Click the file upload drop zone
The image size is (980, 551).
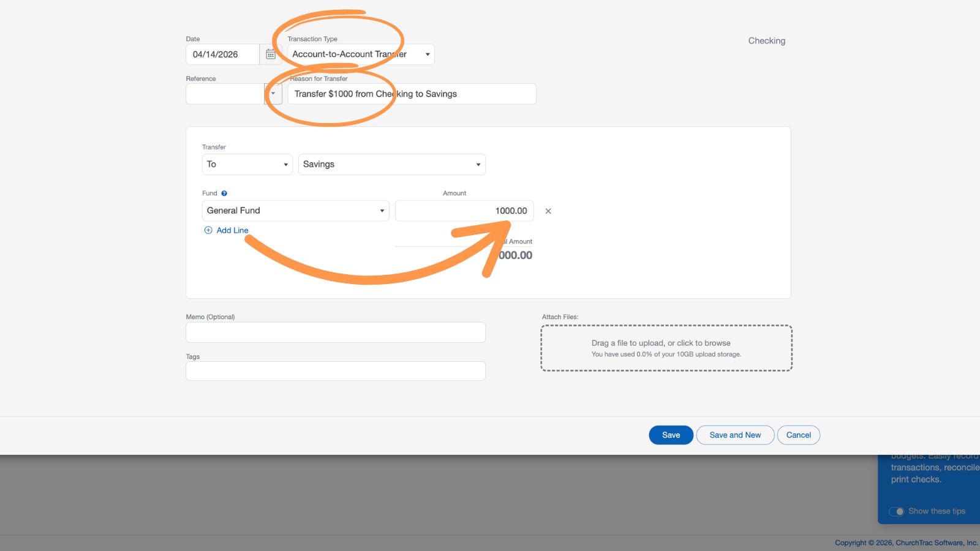coord(666,348)
